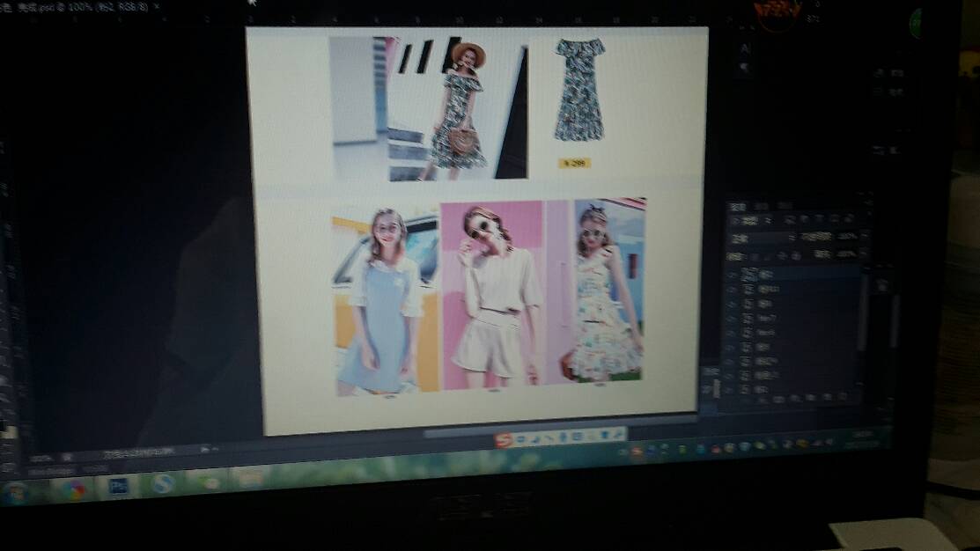Open the status bar info arrow menu
Image resolution: width=980 pixels, height=551 pixels.
[204, 449]
